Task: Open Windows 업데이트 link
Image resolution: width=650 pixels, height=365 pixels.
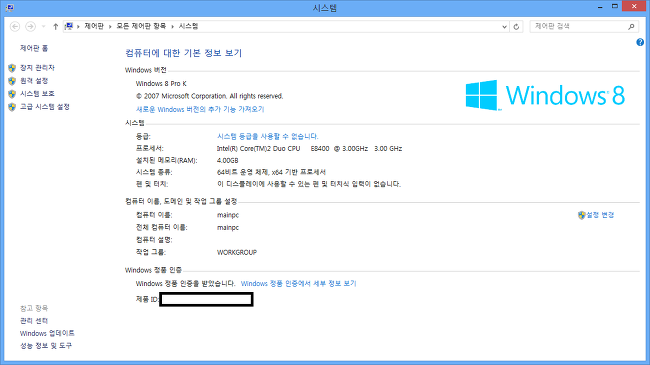Action: point(47,333)
